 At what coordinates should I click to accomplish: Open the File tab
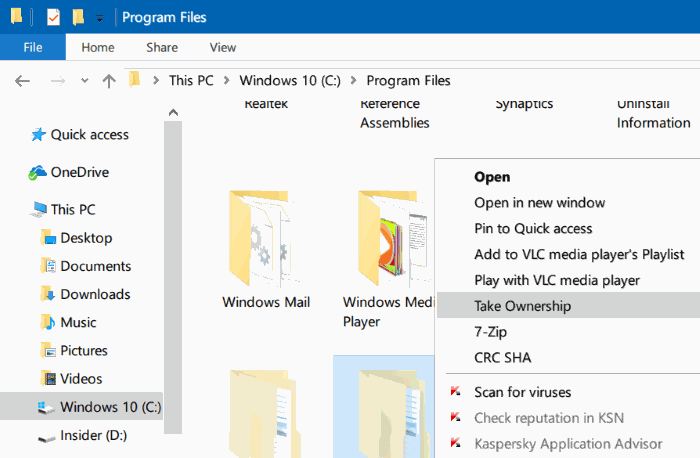coord(33,47)
